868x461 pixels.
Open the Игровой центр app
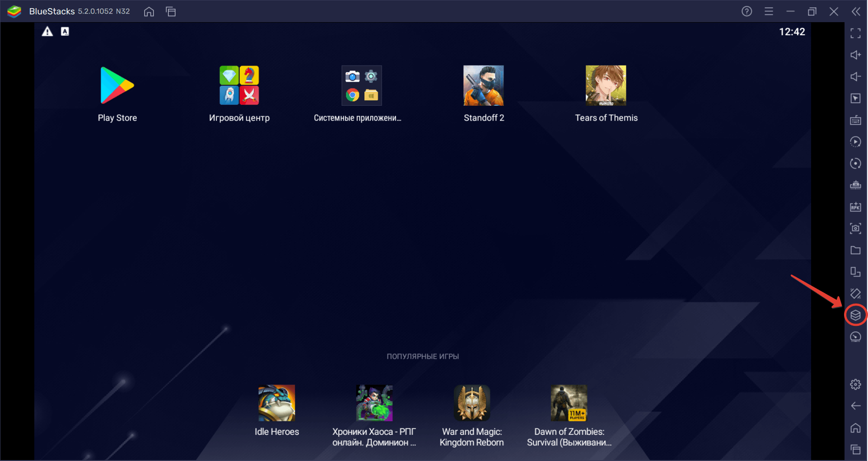[x=239, y=85]
